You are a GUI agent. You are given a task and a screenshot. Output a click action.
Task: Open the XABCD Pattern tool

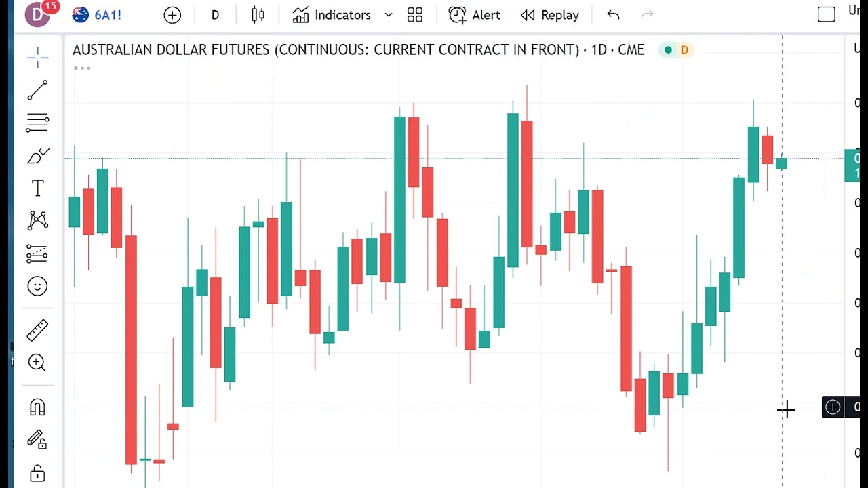[37, 220]
